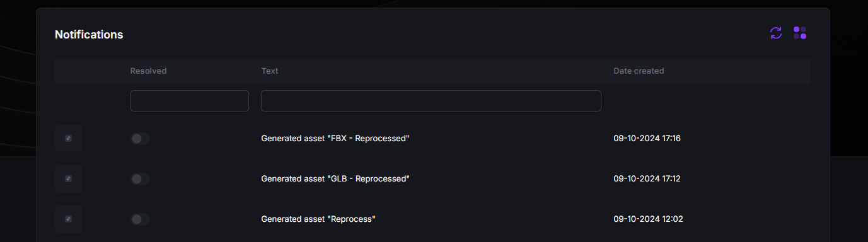Focus the Resolved filter box
The width and height of the screenshot is (868, 242).
190,101
